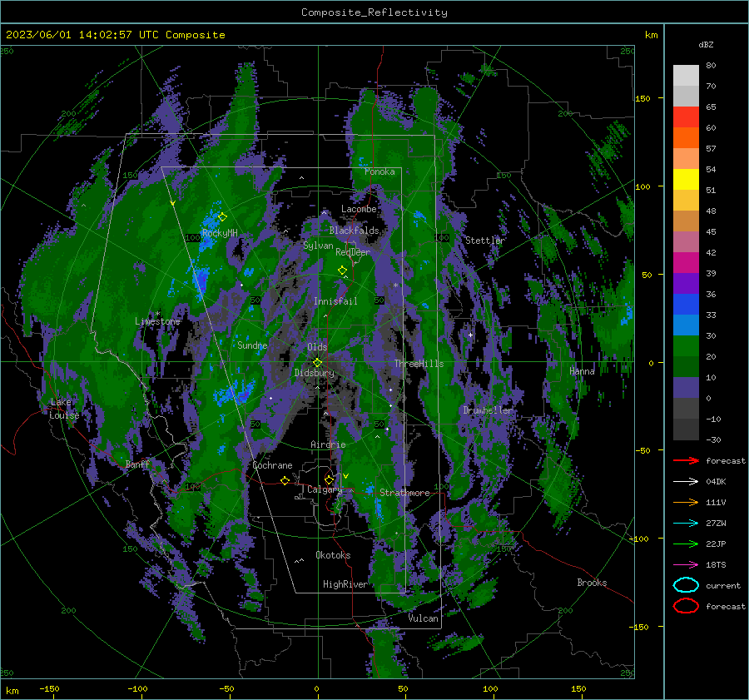Click the 80 dBZ scale value

pos(711,66)
